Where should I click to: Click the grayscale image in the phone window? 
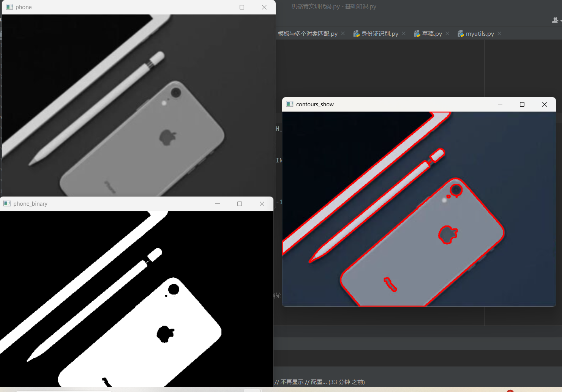pyautogui.click(x=139, y=105)
